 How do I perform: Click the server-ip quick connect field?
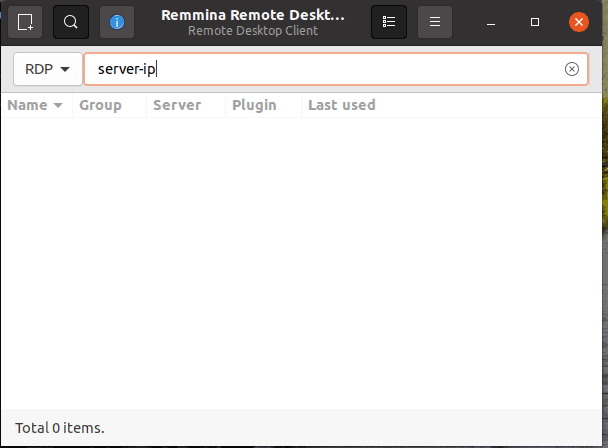pyautogui.click(x=336, y=69)
